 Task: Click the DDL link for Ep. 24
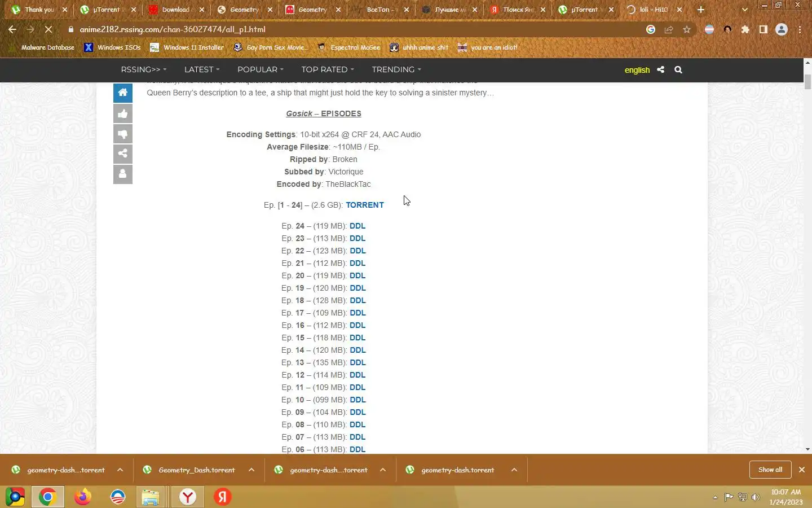[358, 226]
